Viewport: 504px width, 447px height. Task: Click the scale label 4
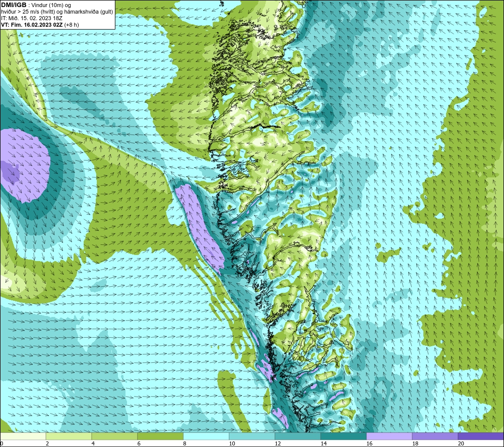coord(93,443)
